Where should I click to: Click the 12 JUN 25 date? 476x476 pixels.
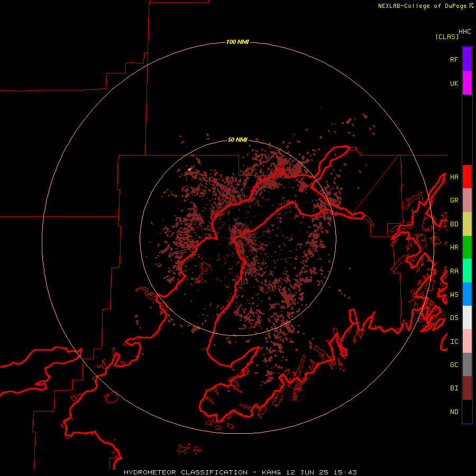click(307, 472)
